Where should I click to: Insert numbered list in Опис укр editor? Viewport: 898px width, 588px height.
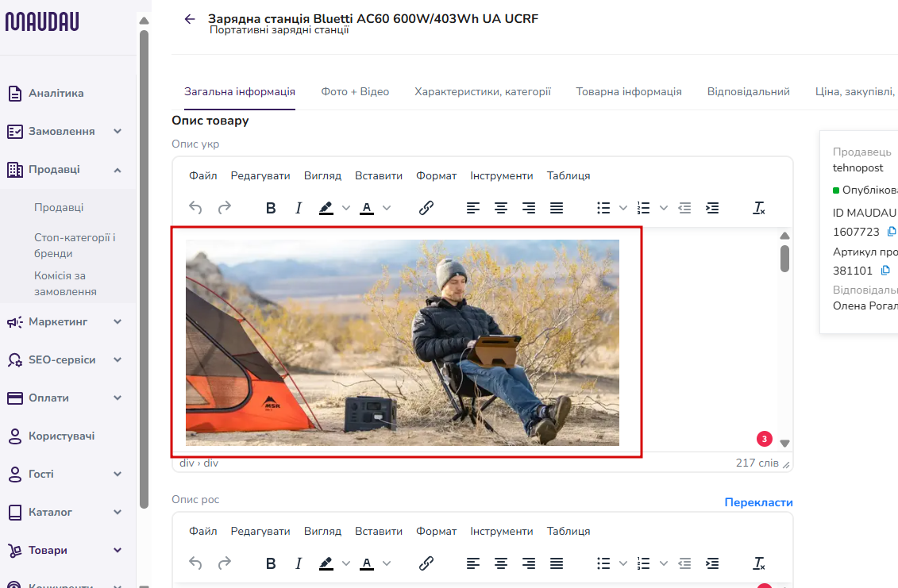[644, 208]
